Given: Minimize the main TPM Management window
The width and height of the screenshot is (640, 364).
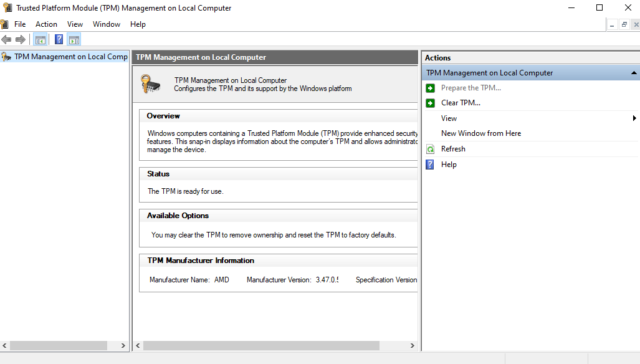Looking at the screenshot, I should pyautogui.click(x=571, y=7).
